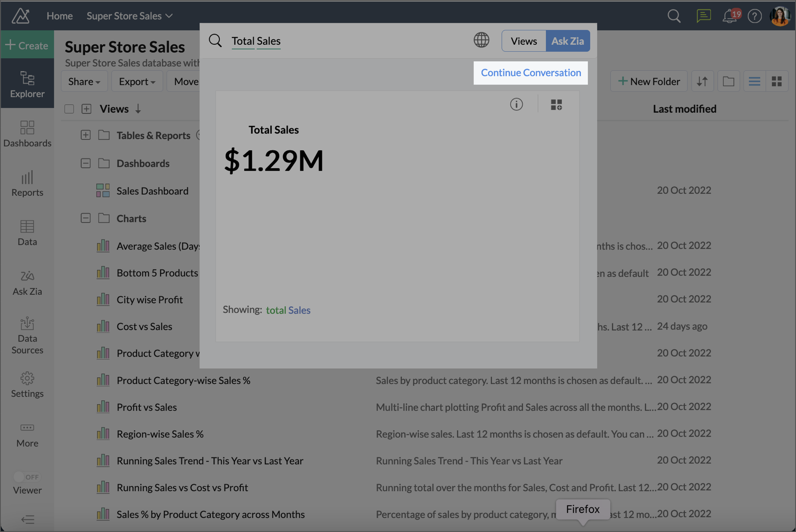Click the Create button
Viewport: 796px width, 532px height.
27,45
